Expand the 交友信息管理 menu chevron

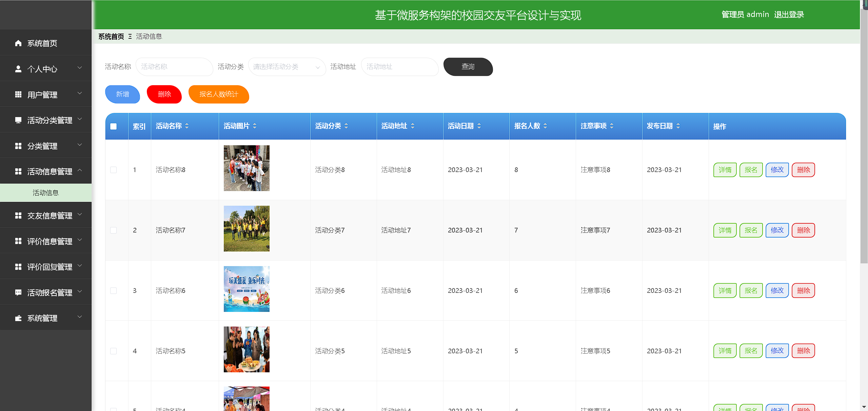[x=80, y=214]
